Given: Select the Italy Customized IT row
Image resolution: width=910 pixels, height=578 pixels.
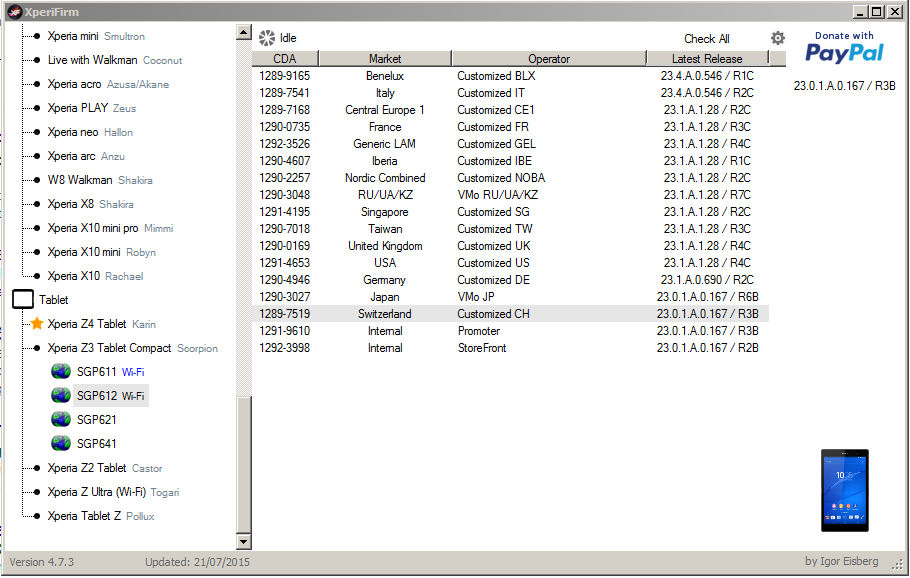Looking at the screenshot, I should pos(511,93).
